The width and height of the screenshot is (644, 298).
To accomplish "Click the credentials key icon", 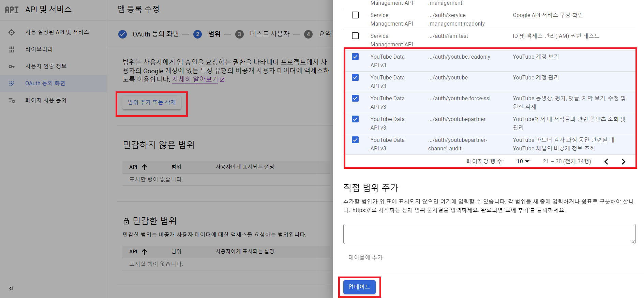I will click(12, 66).
